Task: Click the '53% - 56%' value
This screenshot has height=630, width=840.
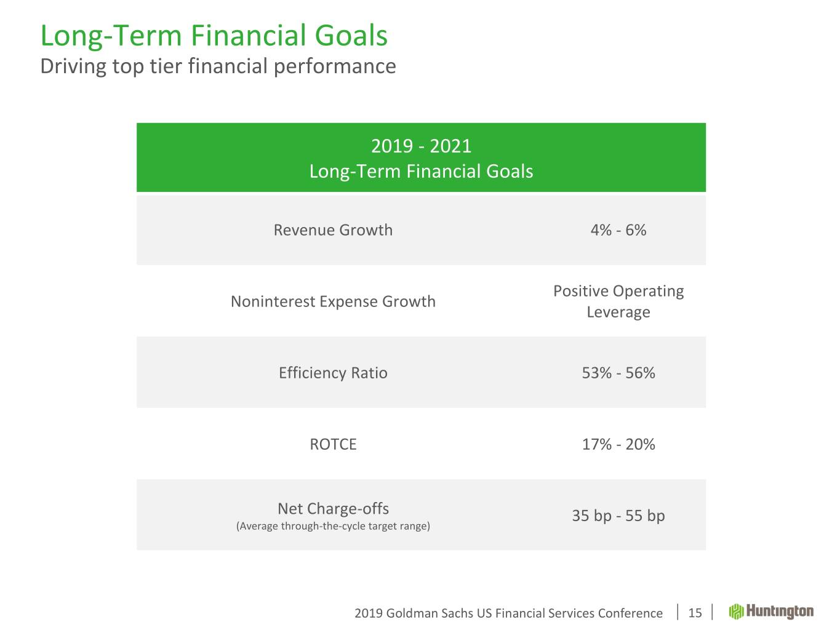Action: (x=618, y=373)
